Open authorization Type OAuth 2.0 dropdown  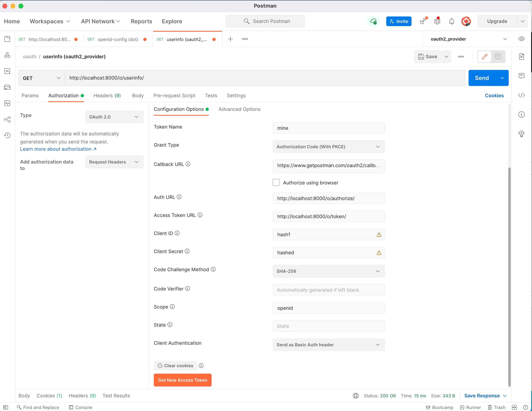(114, 117)
